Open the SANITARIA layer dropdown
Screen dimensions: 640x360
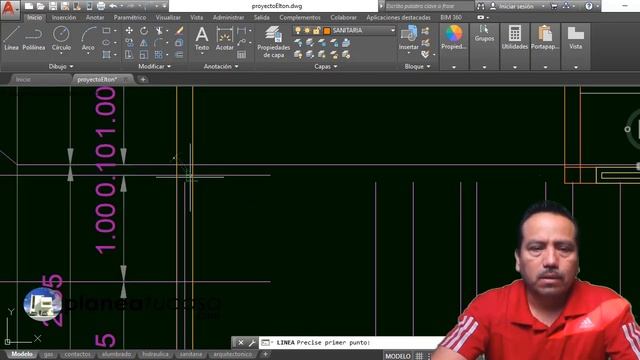click(x=393, y=31)
